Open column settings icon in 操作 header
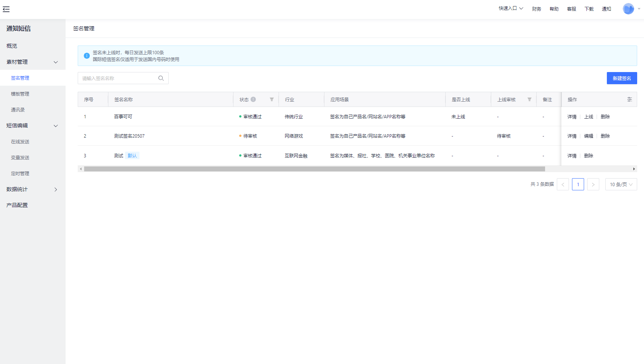Screen dimensions: 644x364 630,99
